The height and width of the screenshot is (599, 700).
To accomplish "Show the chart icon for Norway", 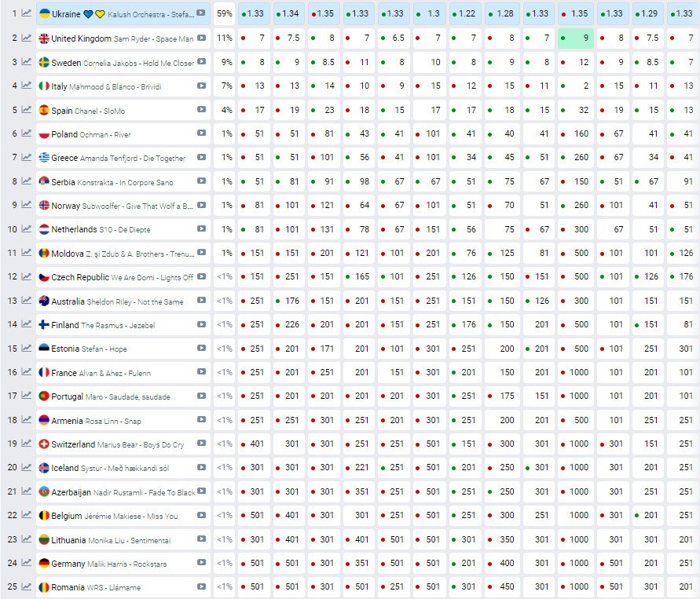I will point(27,205).
